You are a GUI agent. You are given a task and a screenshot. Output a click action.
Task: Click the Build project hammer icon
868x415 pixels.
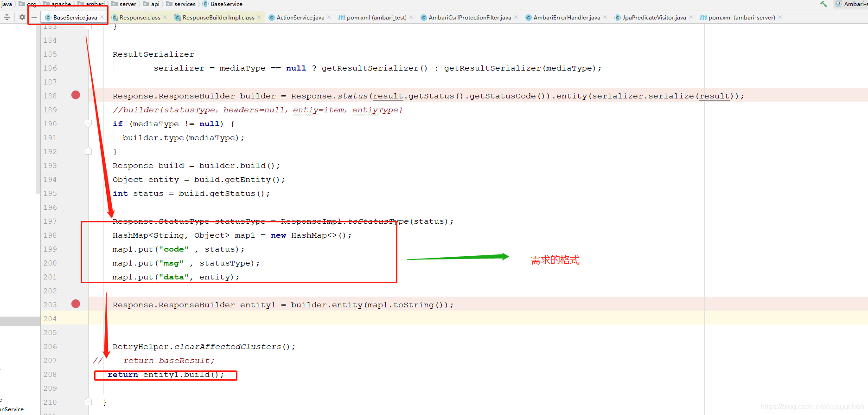tap(823, 4)
